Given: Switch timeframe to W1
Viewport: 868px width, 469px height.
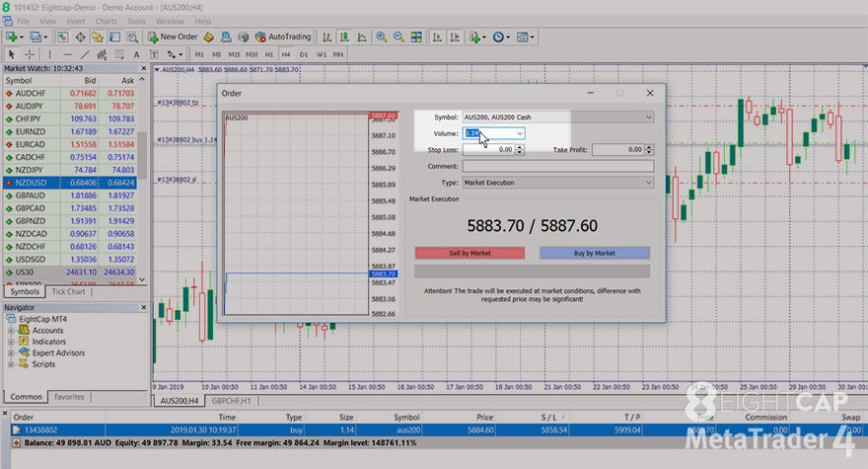Looking at the screenshot, I should (322, 54).
